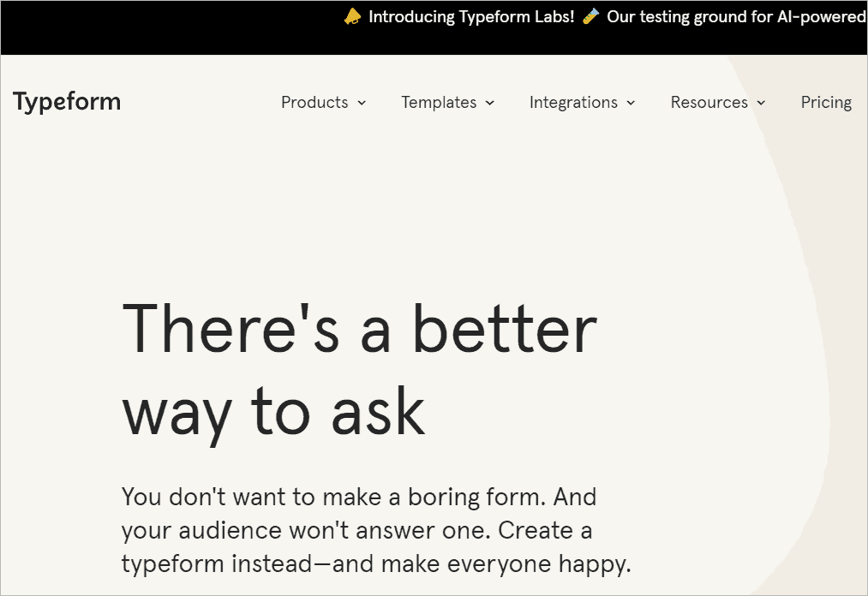
Task: Open the Integrations dropdown arrow
Action: click(631, 103)
